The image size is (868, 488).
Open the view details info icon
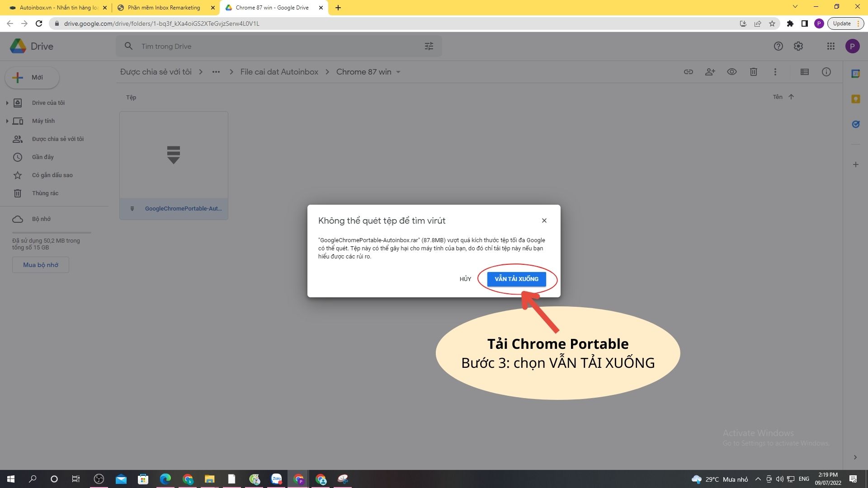click(826, 72)
